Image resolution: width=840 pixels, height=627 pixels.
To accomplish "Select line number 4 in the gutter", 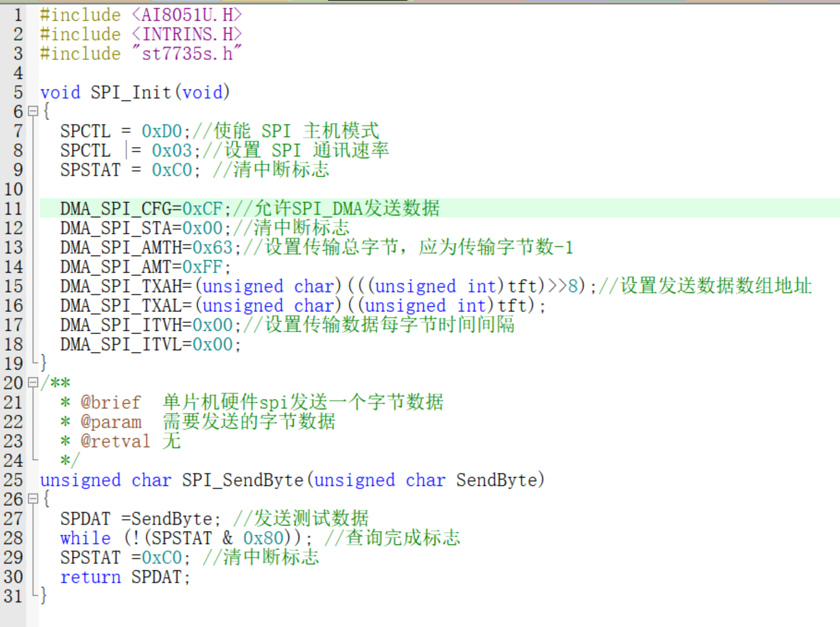I will [x=18, y=73].
